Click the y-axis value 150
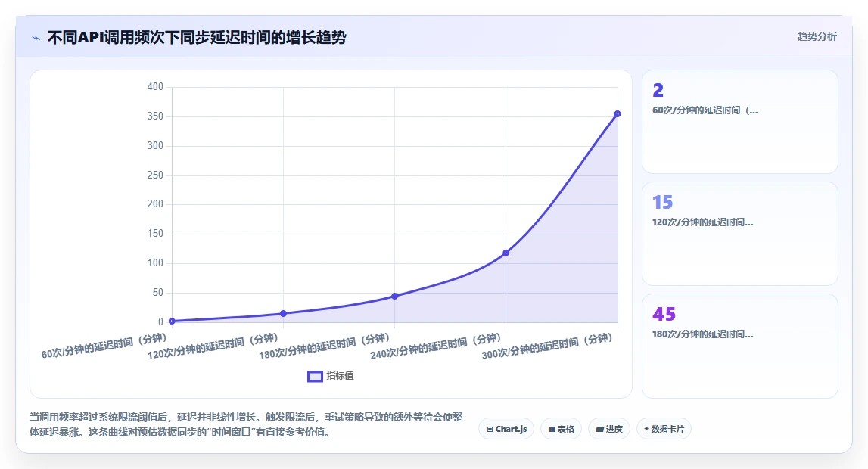Viewport: 868px width, 469px height. pos(155,234)
